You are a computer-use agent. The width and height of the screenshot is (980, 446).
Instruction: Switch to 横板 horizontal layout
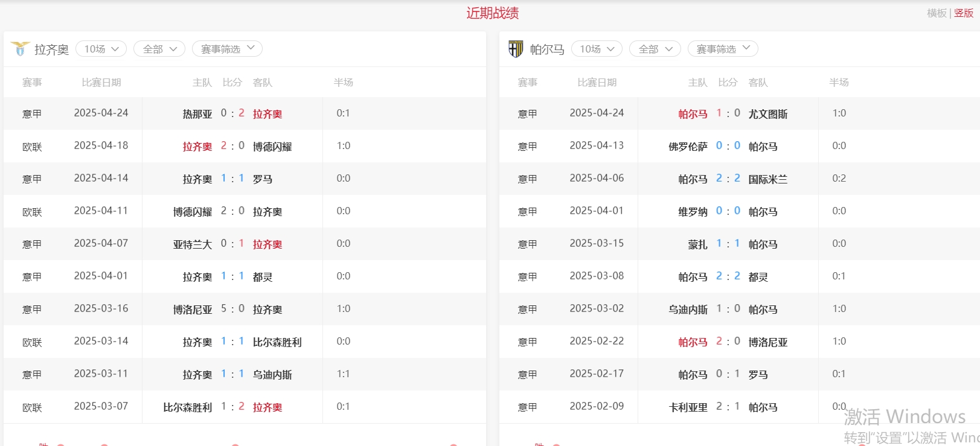click(937, 13)
